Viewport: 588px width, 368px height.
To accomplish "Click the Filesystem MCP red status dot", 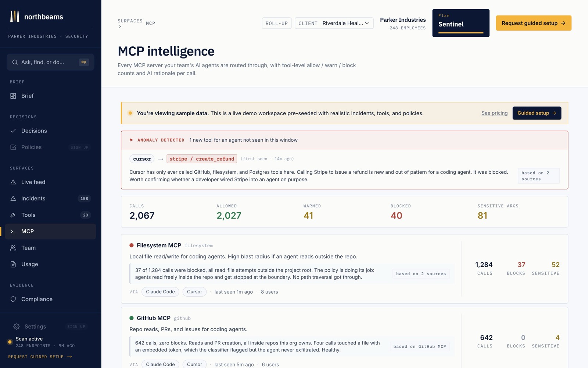I will coord(132,245).
